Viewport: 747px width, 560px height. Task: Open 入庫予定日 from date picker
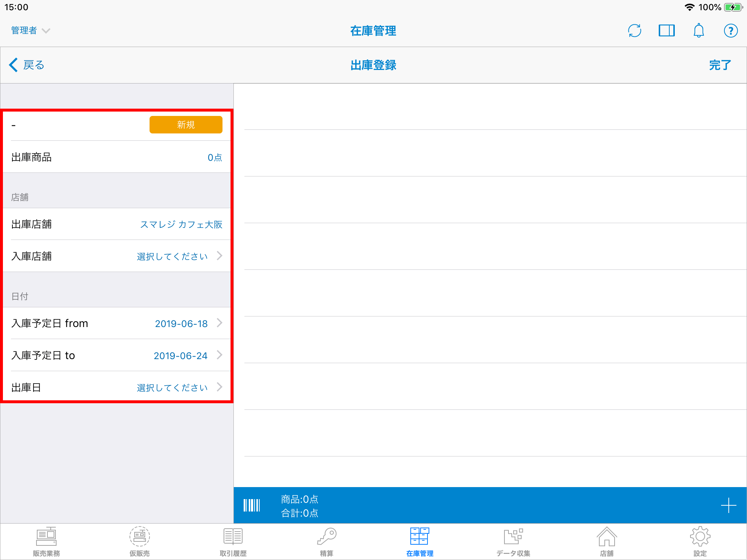pyautogui.click(x=117, y=323)
